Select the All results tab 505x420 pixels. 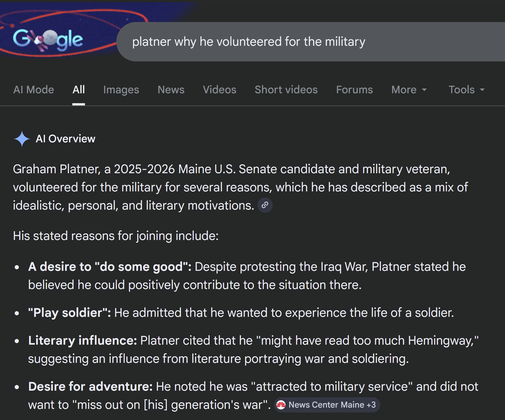[79, 90]
